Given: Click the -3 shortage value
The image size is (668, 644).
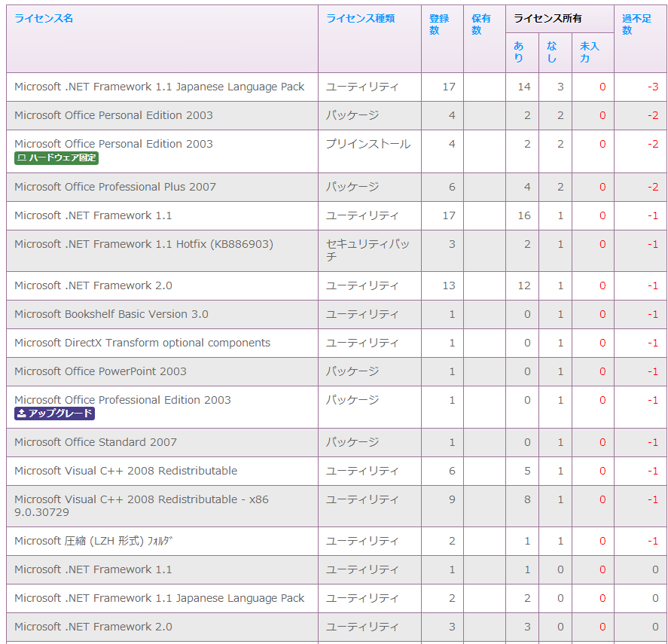Looking at the screenshot, I should [653, 87].
